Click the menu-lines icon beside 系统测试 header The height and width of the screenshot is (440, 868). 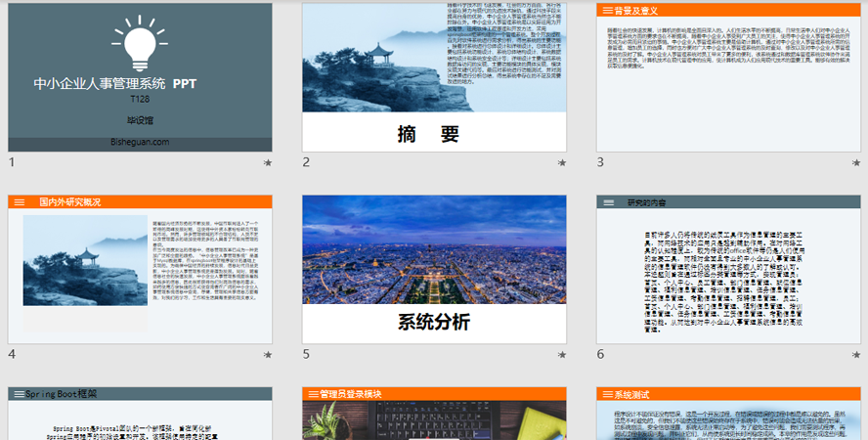coord(607,394)
